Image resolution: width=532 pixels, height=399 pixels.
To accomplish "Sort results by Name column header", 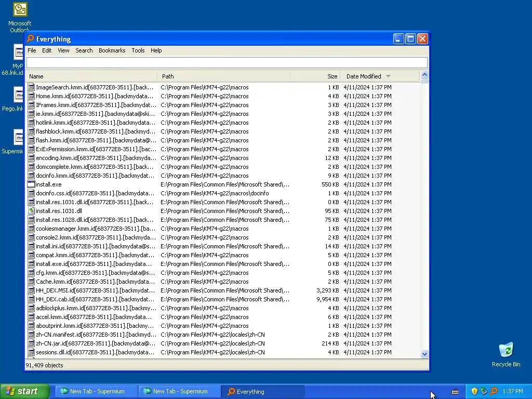I will coord(91,76).
